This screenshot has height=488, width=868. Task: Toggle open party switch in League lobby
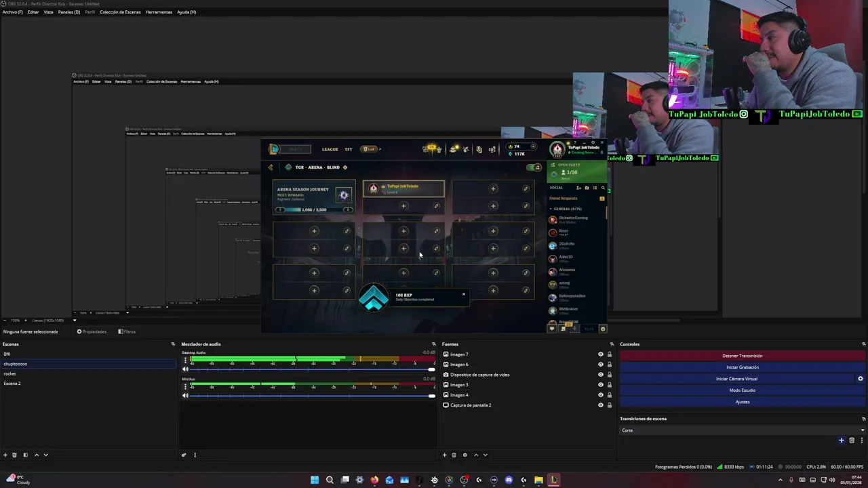[535, 167]
